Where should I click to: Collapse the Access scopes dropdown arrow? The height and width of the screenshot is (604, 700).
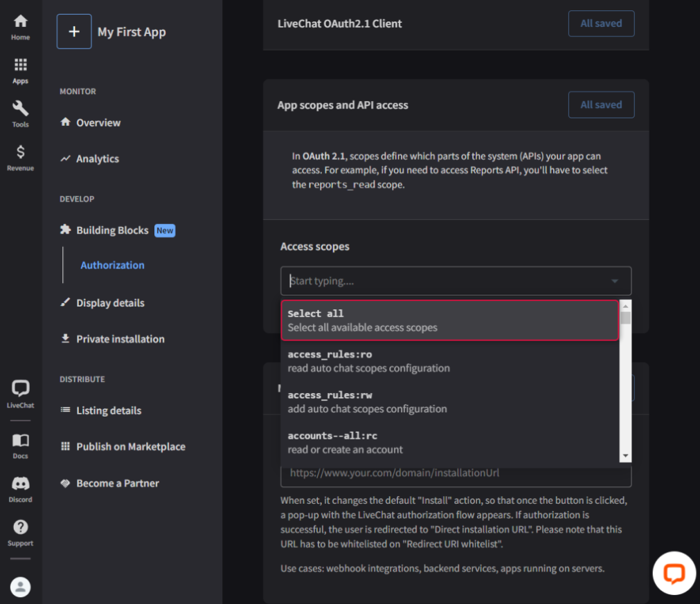(x=614, y=282)
